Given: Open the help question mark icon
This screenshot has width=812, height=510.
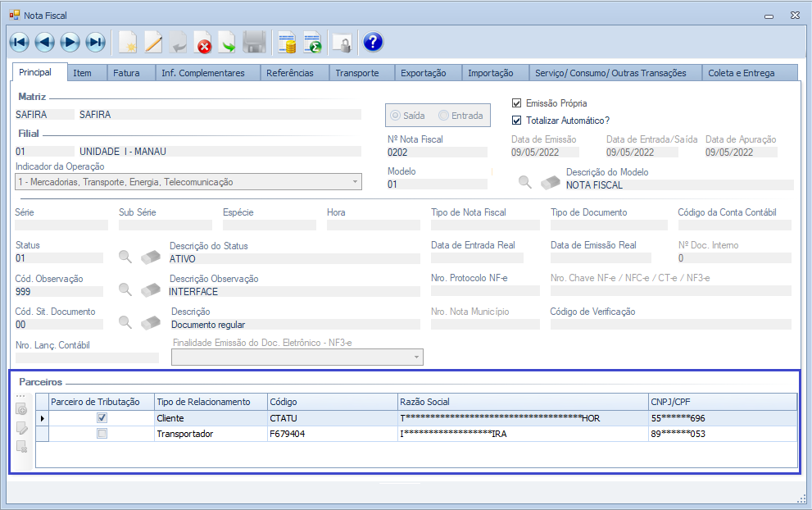Looking at the screenshot, I should (x=373, y=42).
